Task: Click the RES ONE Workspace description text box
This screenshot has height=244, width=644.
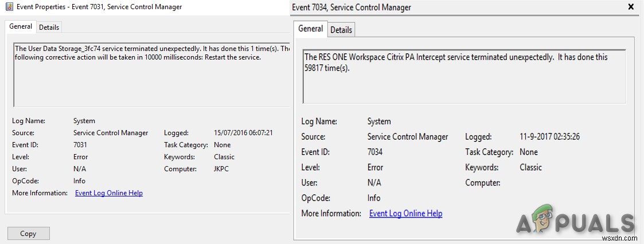Action: coord(463,77)
